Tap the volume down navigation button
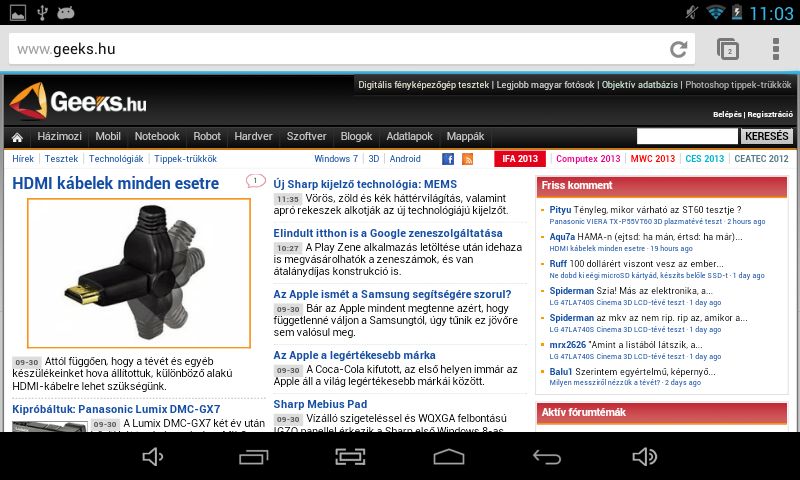This screenshot has height=480, width=800. pos(152,457)
